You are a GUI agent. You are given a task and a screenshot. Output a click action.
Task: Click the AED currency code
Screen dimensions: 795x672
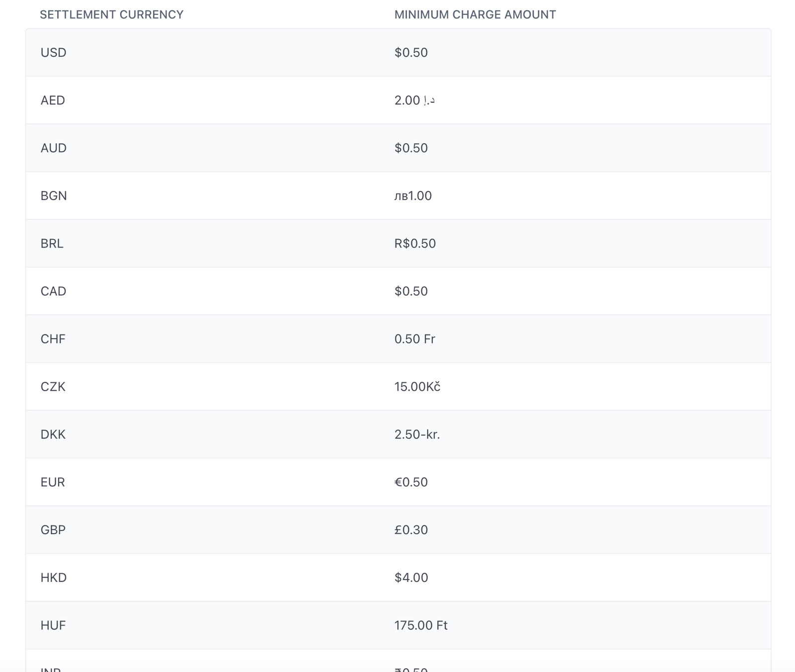(x=53, y=100)
